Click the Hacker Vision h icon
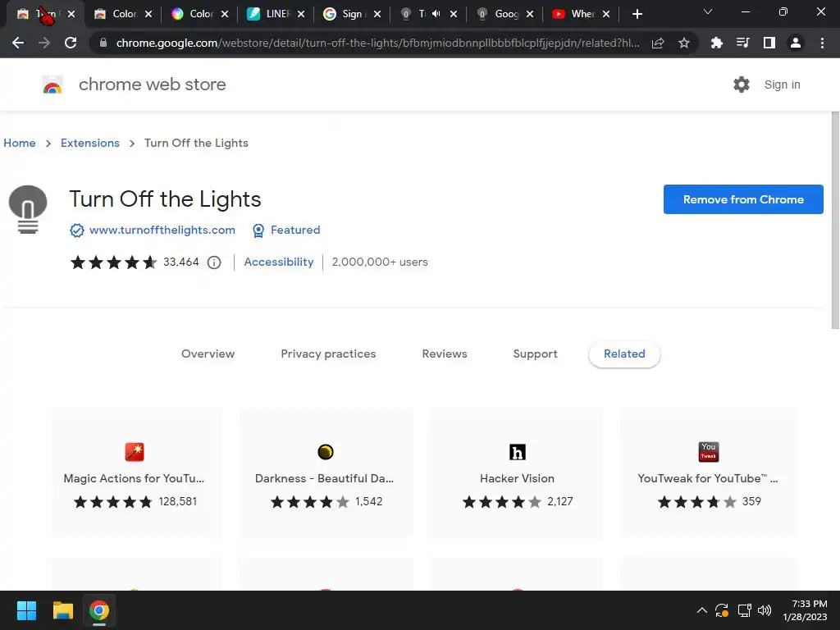 (518, 452)
